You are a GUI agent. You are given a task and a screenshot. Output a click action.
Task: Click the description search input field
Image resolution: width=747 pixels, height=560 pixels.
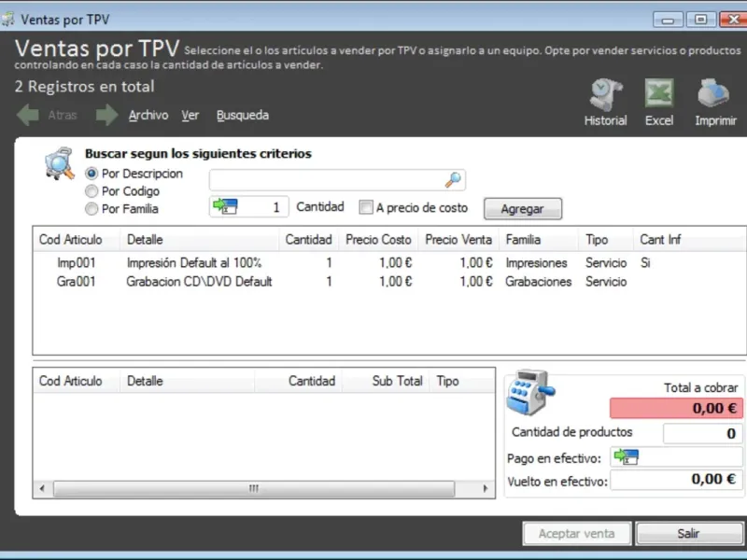337,180
